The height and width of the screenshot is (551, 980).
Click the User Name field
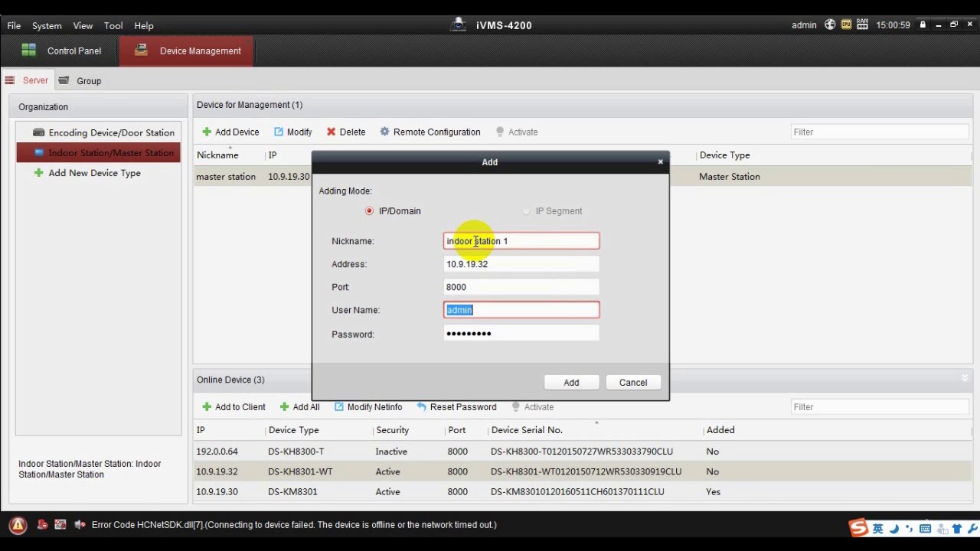pyautogui.click(x=521, y=310)
